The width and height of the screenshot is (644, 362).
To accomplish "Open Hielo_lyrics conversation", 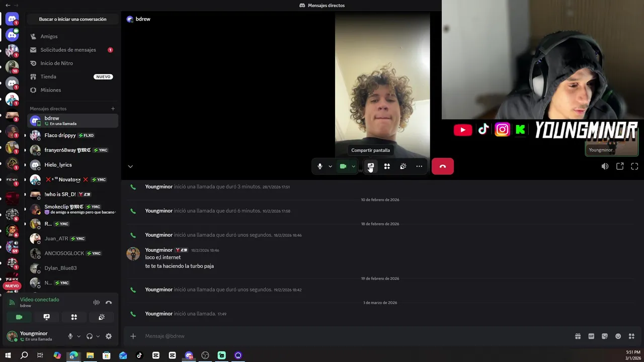I will 72,165.
